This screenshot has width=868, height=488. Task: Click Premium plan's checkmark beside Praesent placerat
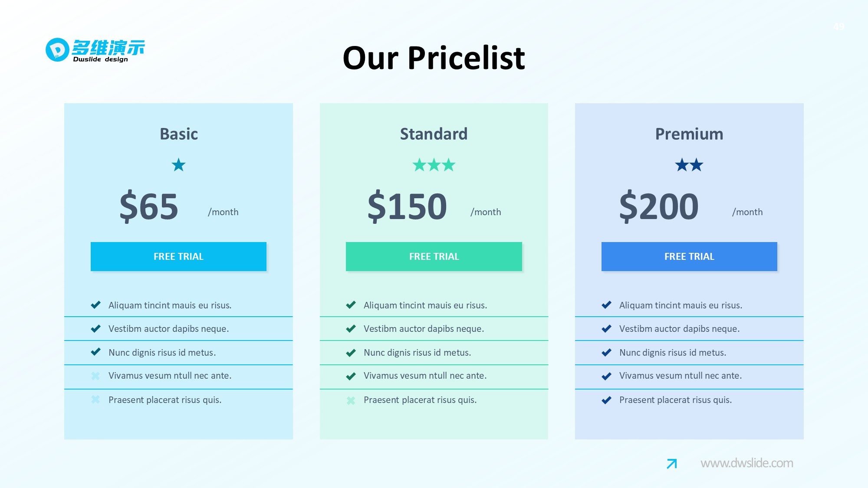(606, 400)
